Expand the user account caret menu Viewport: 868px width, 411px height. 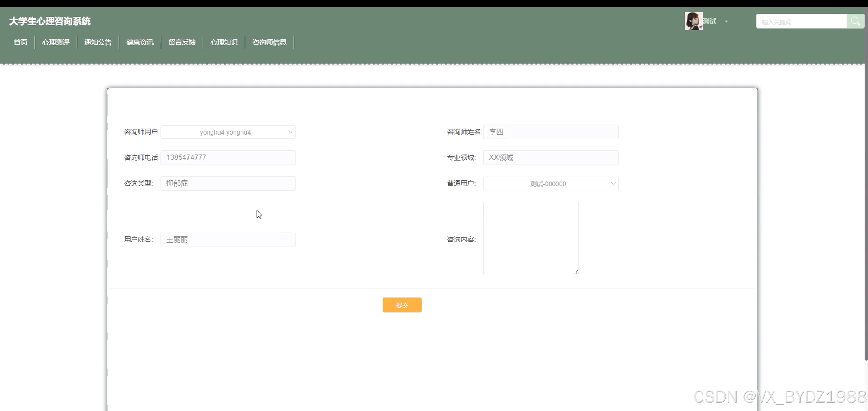click(726, 21)
